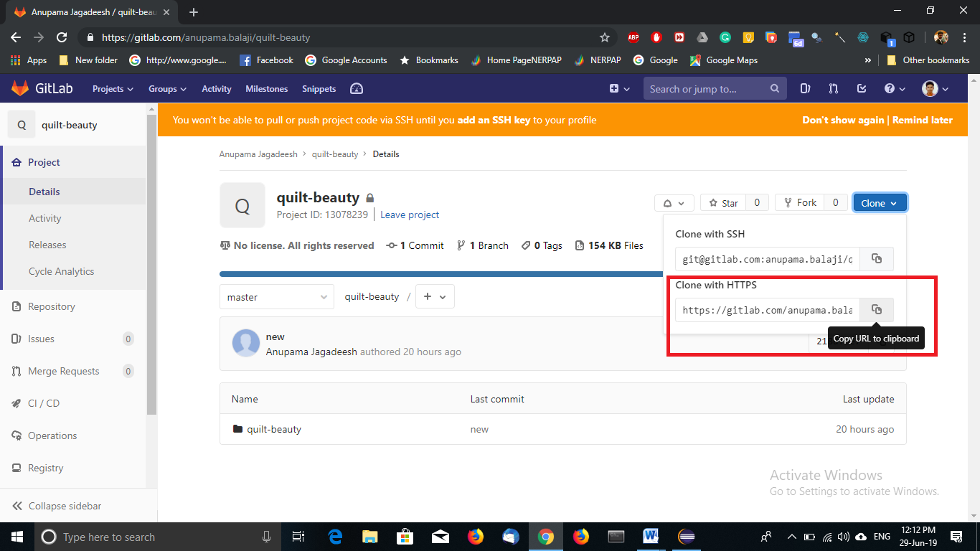Image resolution: width=980 pixels, height=551 pixels.
Task: Open Snippets from the top navigation
Action: pos(319,88)
